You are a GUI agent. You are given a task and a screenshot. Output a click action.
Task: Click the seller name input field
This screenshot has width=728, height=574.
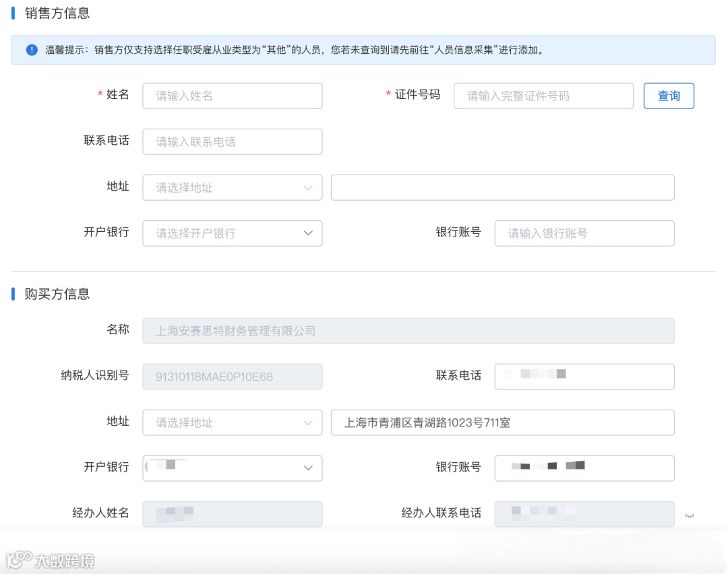(232, 96)
